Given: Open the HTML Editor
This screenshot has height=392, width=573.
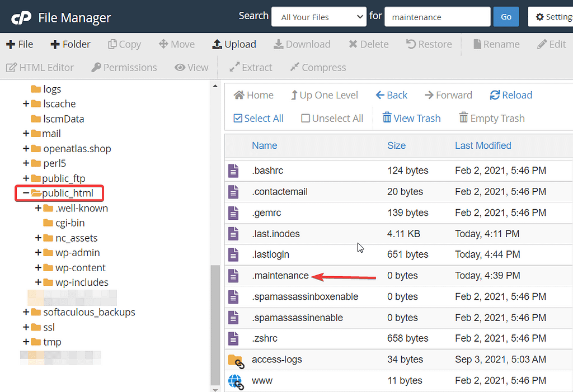Looking at the screenshot, I should pos(40,67).
